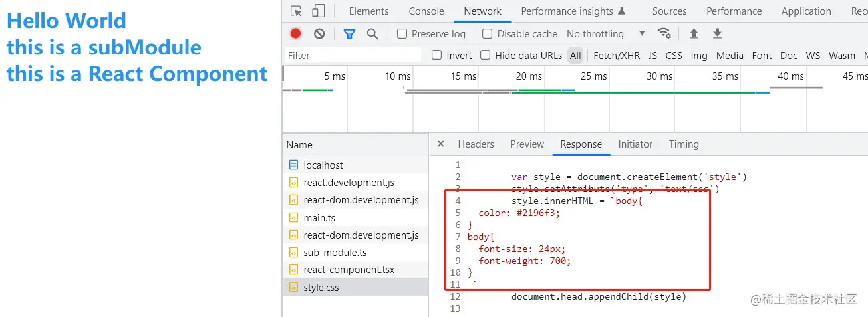Switch to the Elements tab
Screen dimensions: 868x317
point(368,11)
